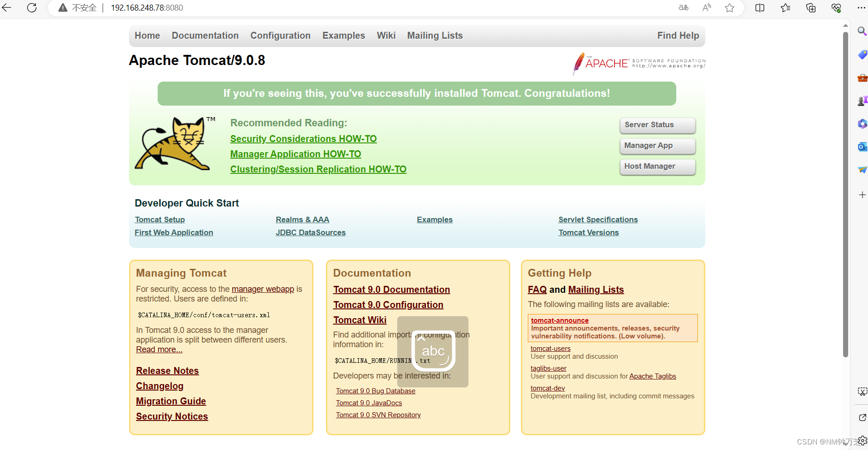Open the translate page icon
Viewport: 868px width, 450px height.
tap(684, 8)
